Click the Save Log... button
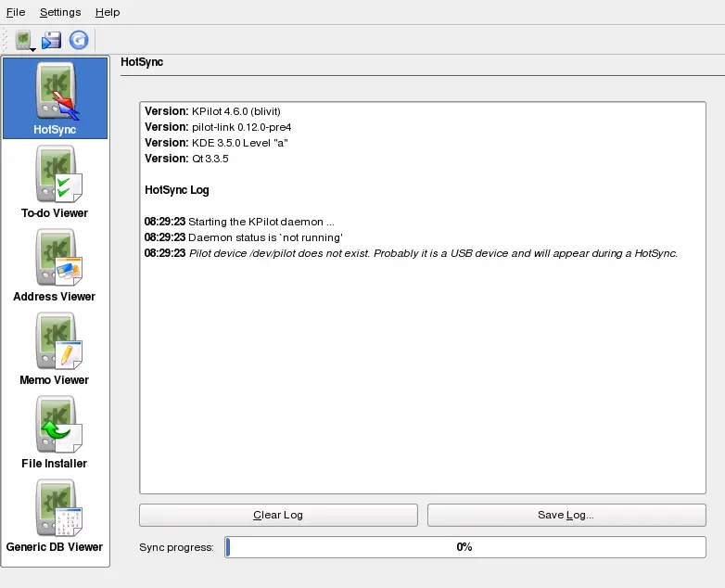This screenshot has height=588, width=725. point(566,515)
